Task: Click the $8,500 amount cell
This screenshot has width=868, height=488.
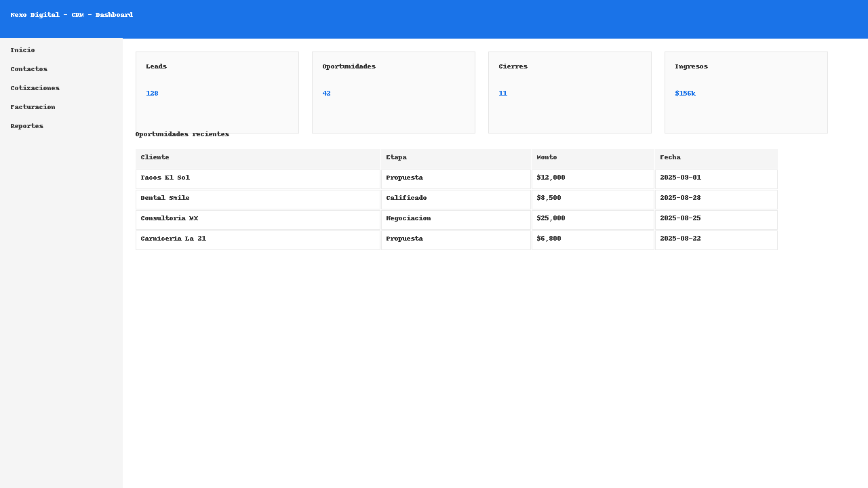Action: (x=593, y=199)
